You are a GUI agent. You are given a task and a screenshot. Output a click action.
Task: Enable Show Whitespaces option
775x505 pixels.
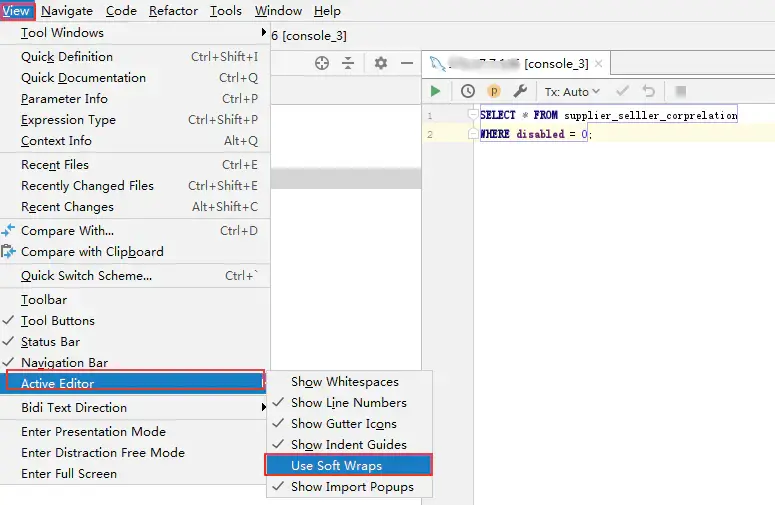pyautogui.click(x=349, y=381)
